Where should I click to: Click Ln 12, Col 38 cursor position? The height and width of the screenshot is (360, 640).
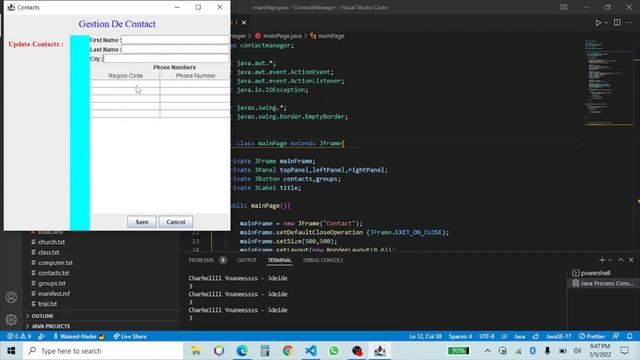pyautogui.click(x=425, y=336)
